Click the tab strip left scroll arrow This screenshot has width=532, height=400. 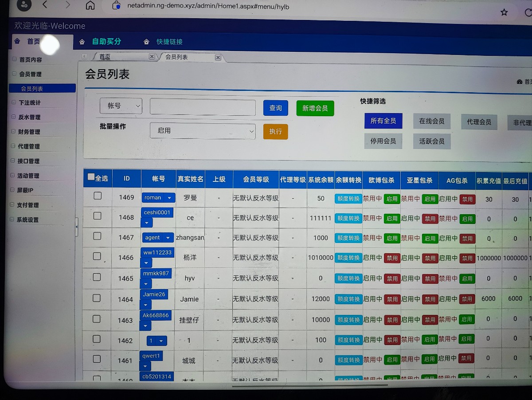coord(84,56)
